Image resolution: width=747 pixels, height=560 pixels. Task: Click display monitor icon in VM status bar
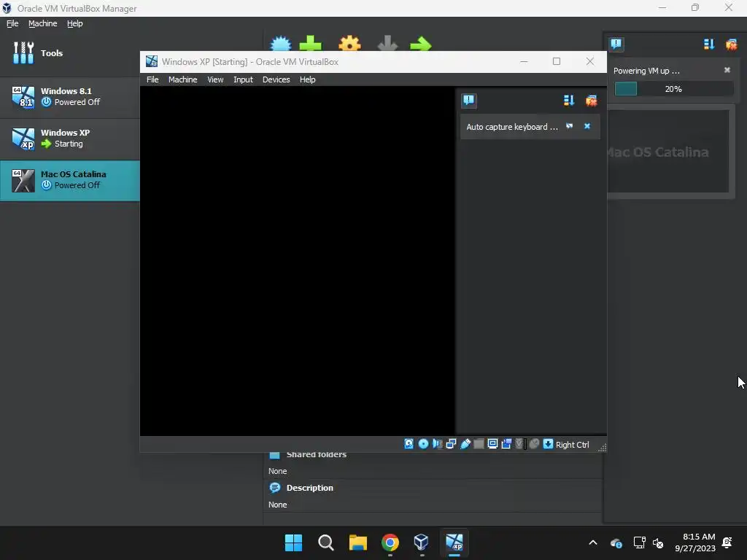point(492,444)
